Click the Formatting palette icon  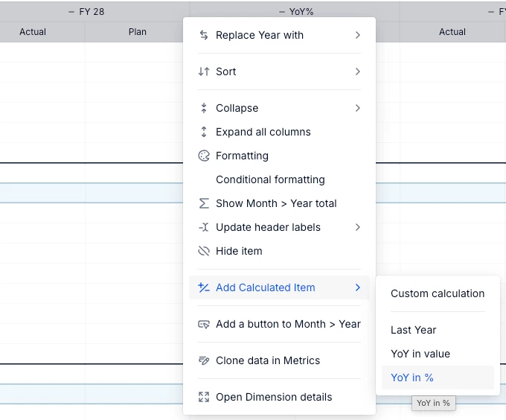point(204,156)
